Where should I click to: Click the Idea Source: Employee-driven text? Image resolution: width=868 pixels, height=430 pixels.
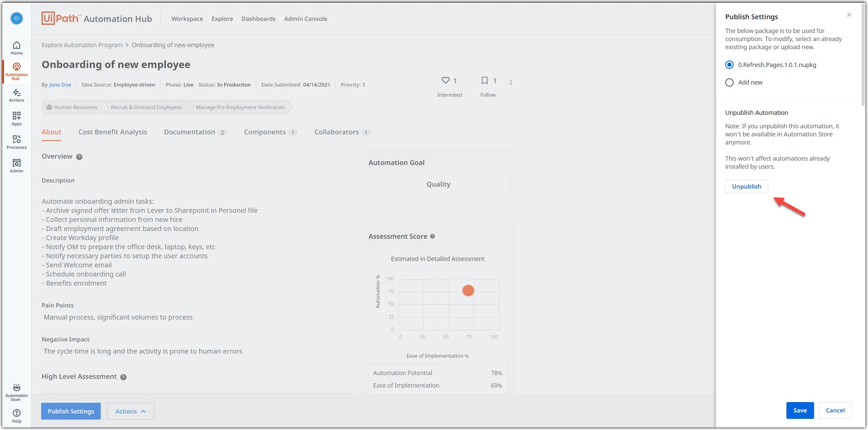(118, 85)
